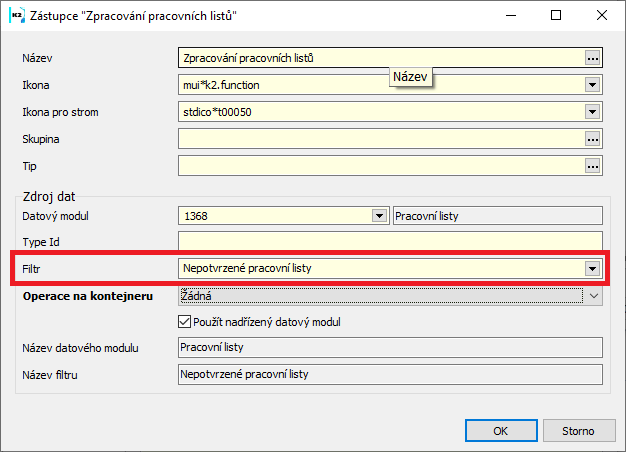Close the dialog with the X button
Screen dimensions: 626x452
click(x=601, y=16)
